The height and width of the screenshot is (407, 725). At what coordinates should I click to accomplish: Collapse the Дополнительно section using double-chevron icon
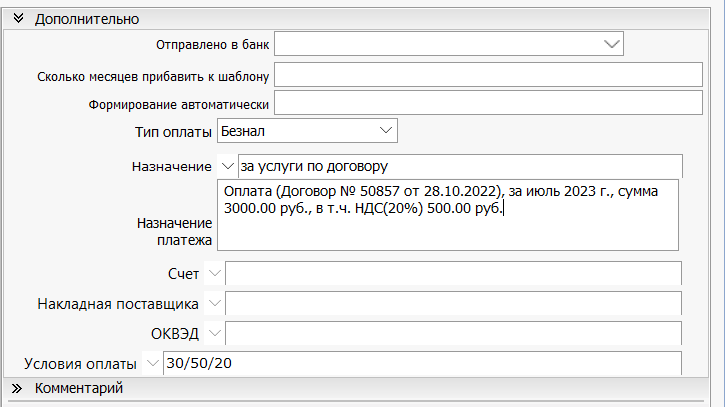(x=18, y=19)
